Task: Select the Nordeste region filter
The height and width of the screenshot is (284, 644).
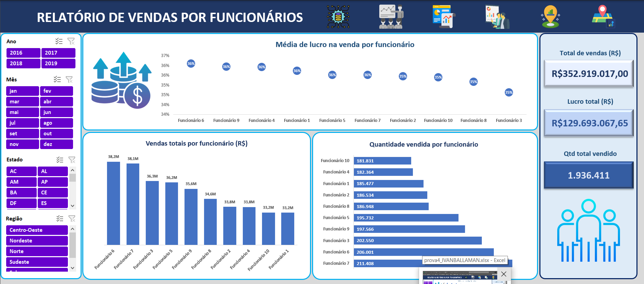Action: tap(37, 241)
